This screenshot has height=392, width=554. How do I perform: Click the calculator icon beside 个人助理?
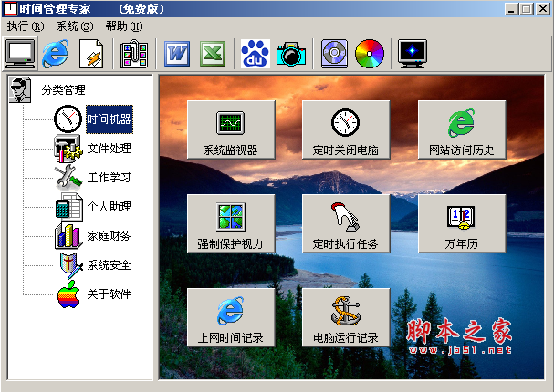tap(68, 207)
